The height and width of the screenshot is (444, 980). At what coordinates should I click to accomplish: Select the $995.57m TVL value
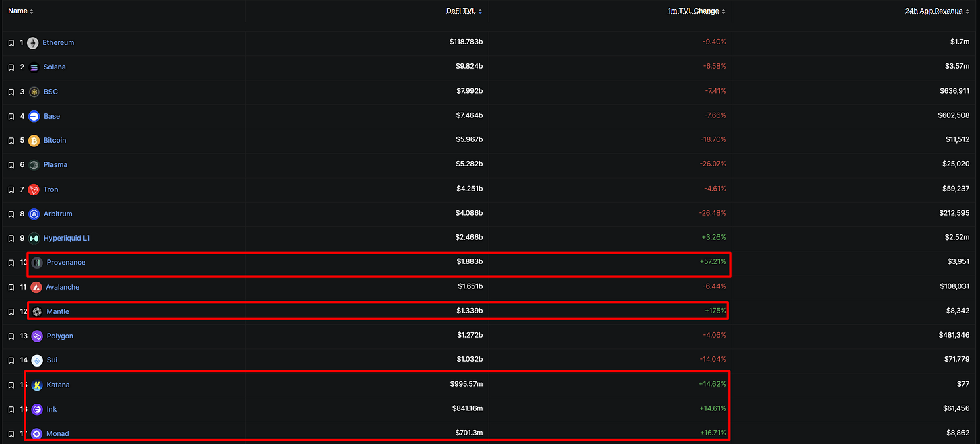click(466, 385)
